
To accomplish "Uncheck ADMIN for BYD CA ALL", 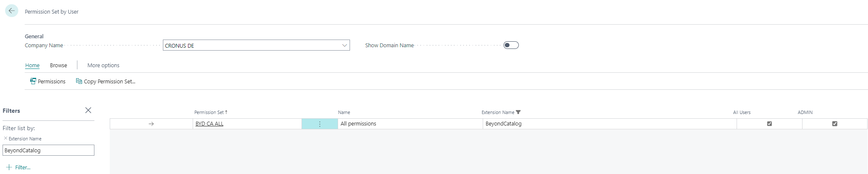I will coord(834,124).
